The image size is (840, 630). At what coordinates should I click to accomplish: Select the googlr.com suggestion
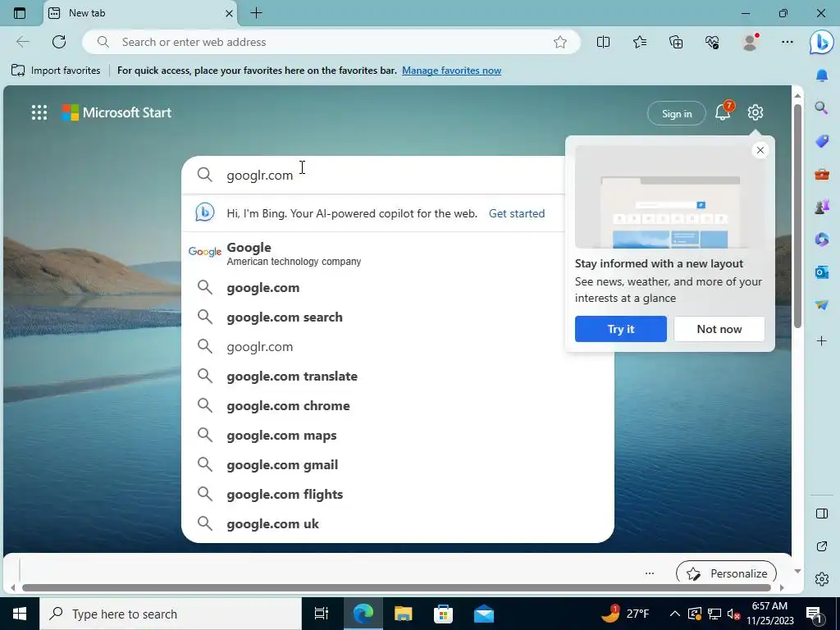[x=398, y=347]
